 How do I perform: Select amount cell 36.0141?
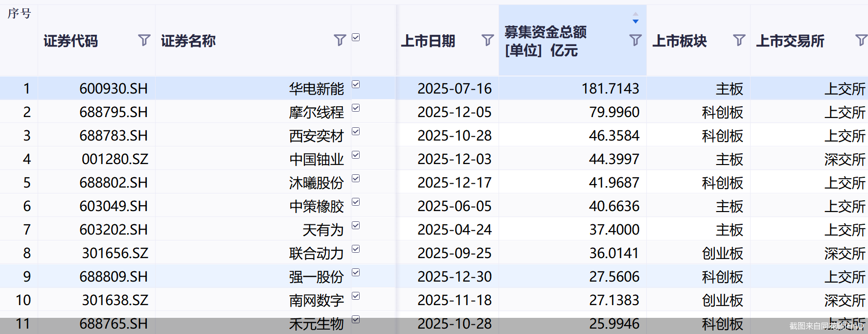tap(614, 253)
